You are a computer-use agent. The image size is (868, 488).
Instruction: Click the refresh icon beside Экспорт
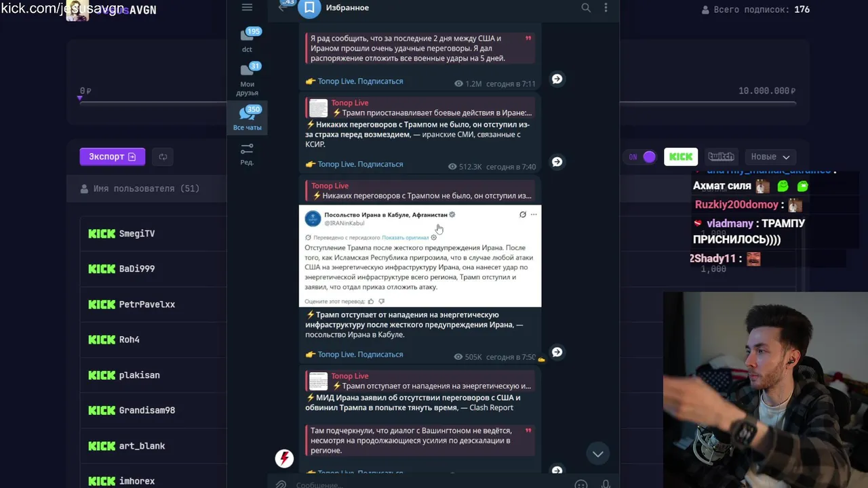(163, 157)
